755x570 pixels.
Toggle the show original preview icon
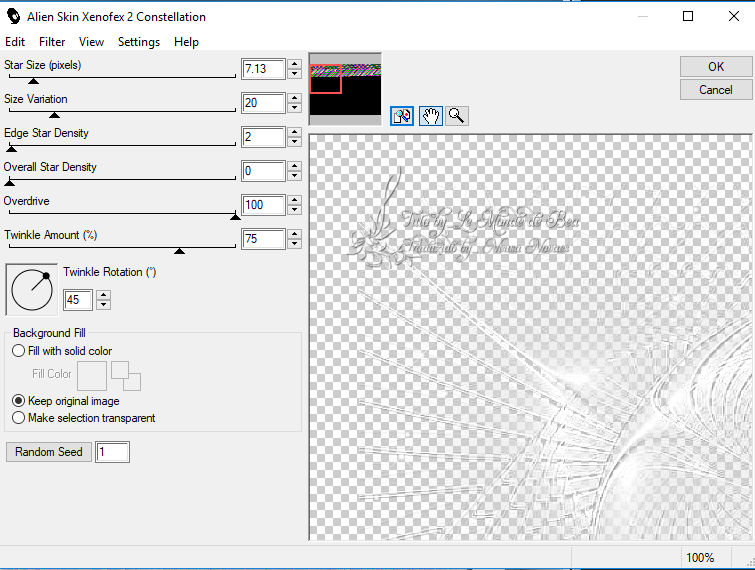click(x=402, y=116)
